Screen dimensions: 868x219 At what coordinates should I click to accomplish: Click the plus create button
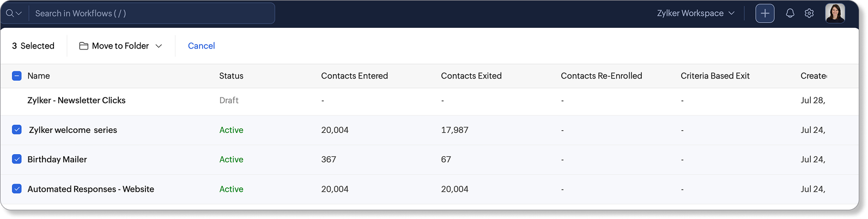(x=764, y=13)
